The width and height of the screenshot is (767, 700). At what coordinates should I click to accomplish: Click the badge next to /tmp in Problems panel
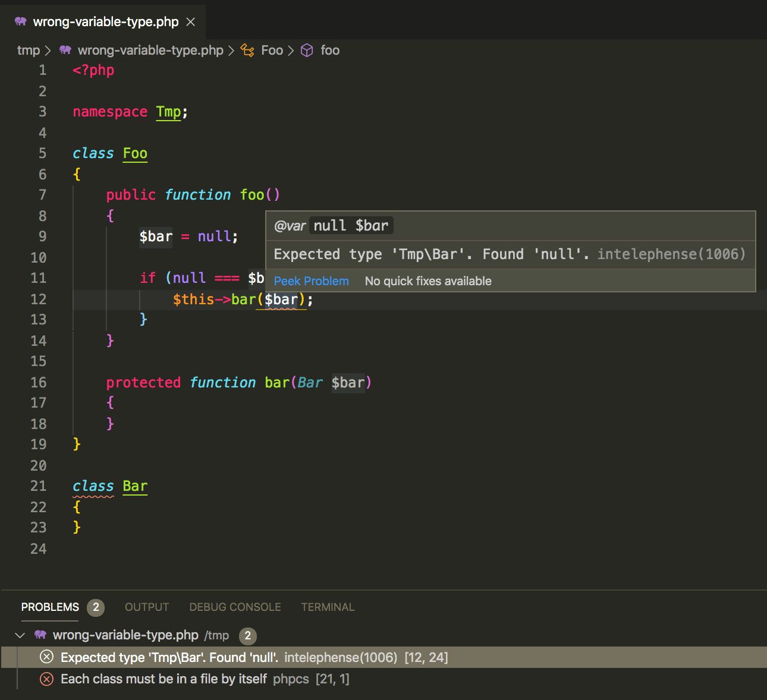(x=248, y=636)
